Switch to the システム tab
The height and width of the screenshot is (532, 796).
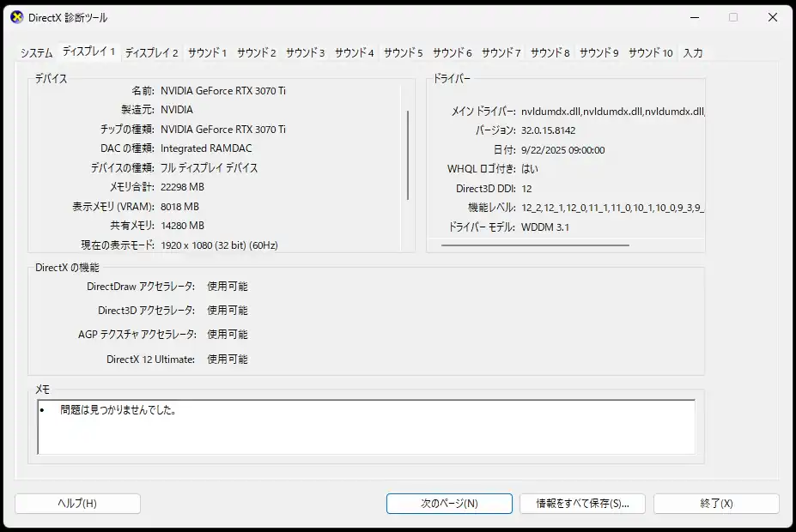[36, 53]
